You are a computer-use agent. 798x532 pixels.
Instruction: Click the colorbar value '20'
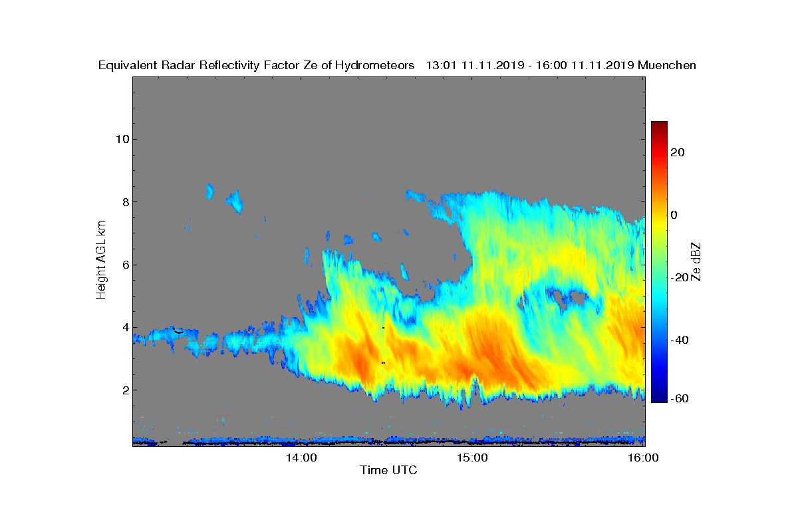(x=678, y=152)
